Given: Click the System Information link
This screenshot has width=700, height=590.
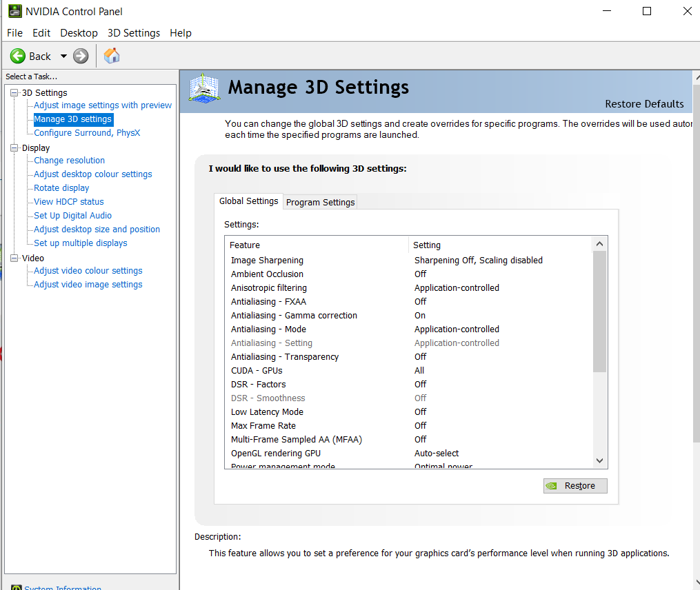Looking at the screenshot, I should [x=63, y=587].
